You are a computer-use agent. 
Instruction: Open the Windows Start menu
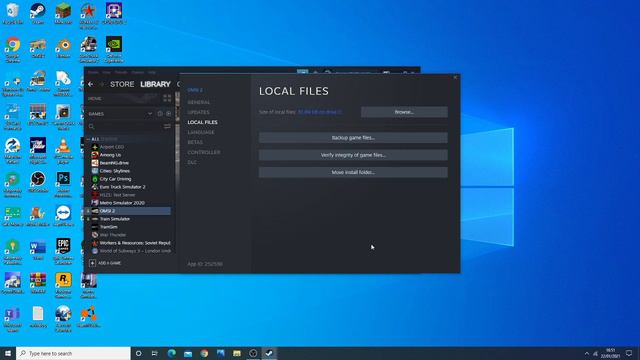(x=8, y=353)
